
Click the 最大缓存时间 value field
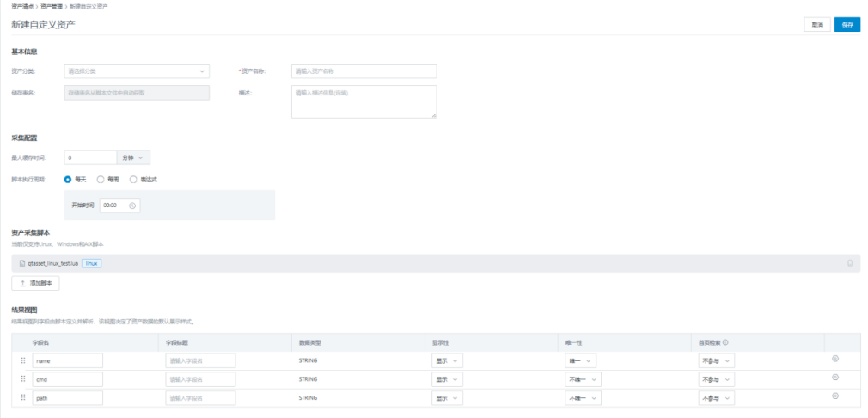click(x=90, y=157)
